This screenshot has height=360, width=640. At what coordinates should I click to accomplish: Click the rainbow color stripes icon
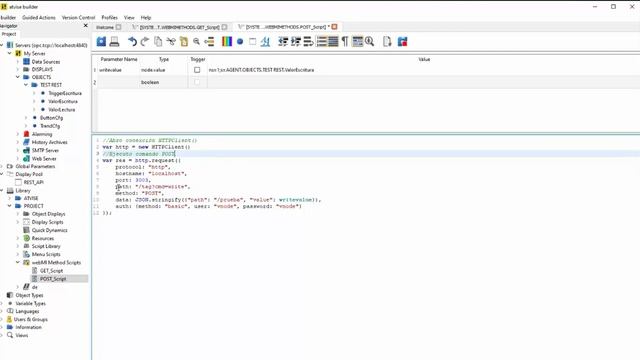coord(227,41)
